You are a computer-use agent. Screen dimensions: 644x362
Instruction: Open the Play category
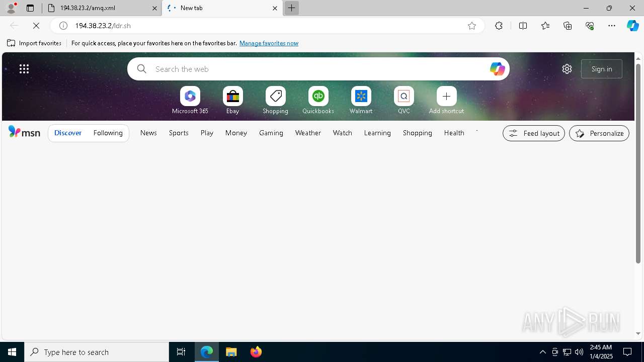207,133
